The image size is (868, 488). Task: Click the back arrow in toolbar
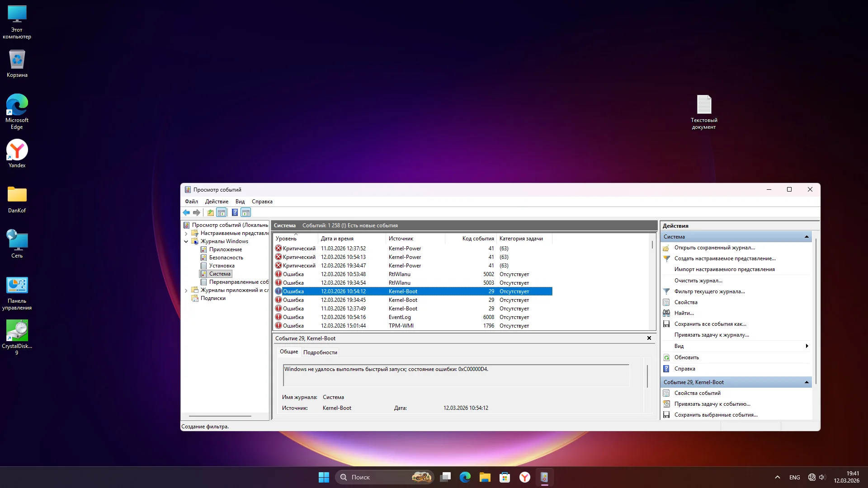pos(186,212)
